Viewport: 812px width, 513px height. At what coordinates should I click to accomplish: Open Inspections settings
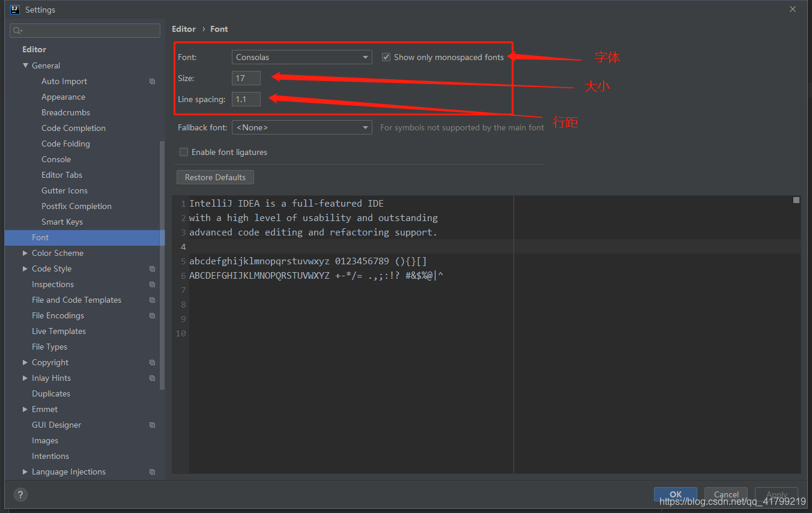point(53,284)
